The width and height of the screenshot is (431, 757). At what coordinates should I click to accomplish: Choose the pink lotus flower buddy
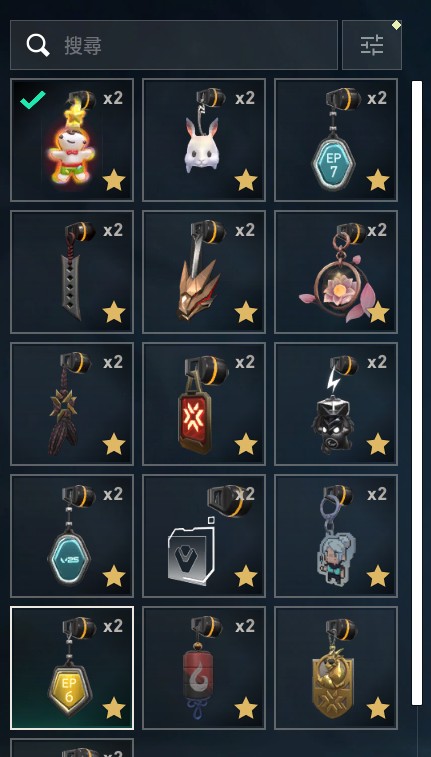tap(336, 272)
